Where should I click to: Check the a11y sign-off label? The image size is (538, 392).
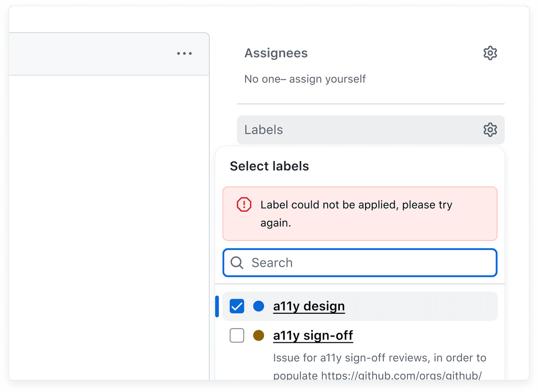237,335
